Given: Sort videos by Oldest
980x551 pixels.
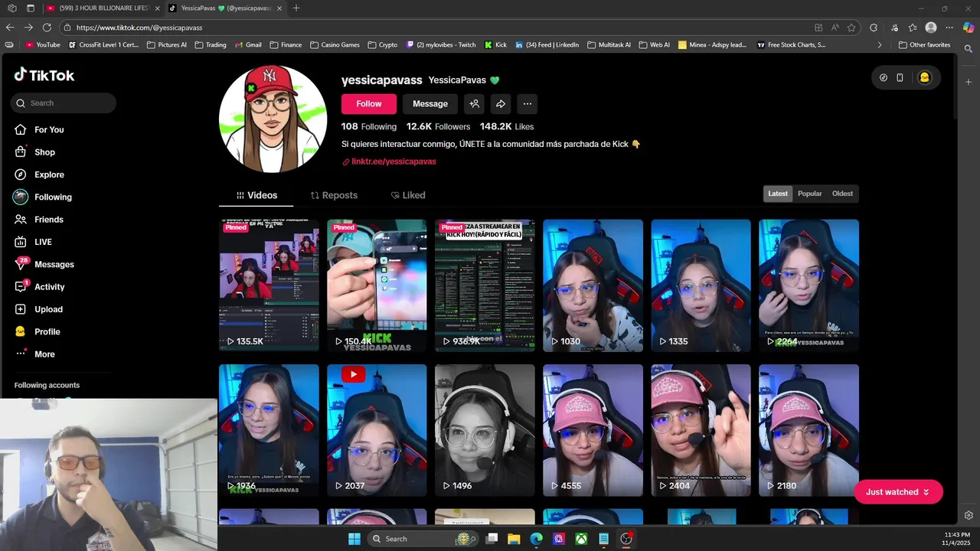Looking at the screenshot, I should [842, 194].
